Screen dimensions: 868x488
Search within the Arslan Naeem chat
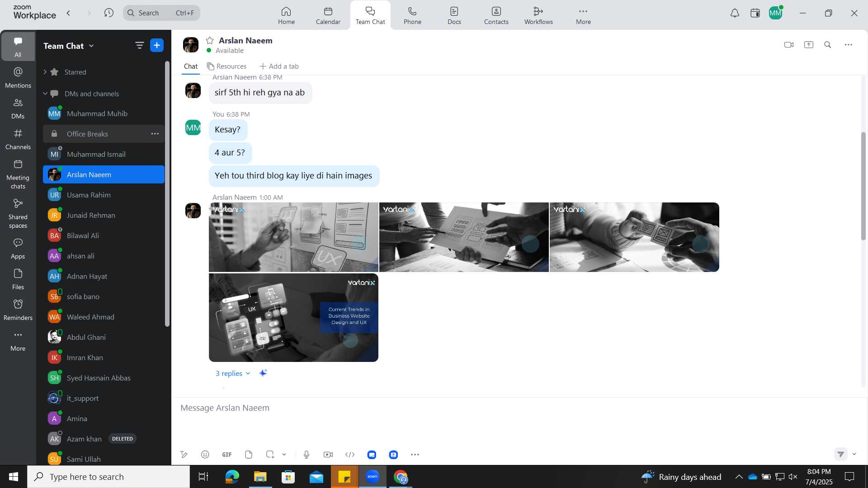point(828,45)
